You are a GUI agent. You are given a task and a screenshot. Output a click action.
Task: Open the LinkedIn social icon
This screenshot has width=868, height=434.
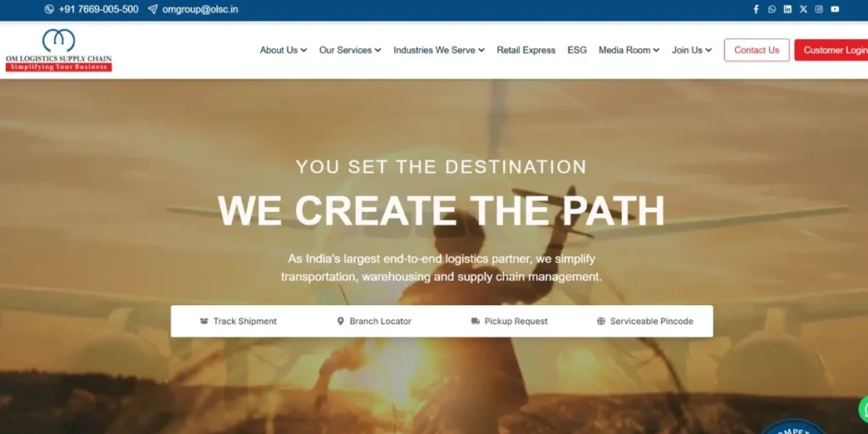click(787, 9)
